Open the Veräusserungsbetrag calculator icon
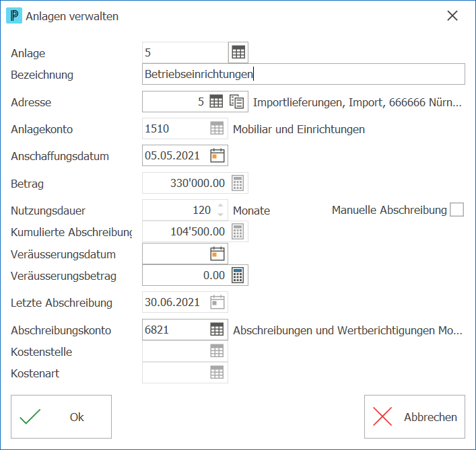The width and height of the screenshot is (476, 450). point(238,275)
